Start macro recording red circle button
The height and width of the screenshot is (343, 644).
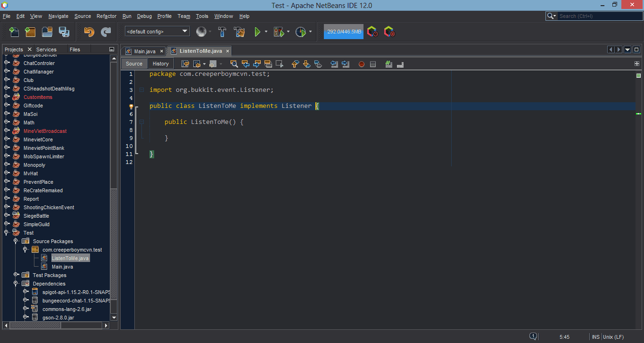click(x=362, y=64)
